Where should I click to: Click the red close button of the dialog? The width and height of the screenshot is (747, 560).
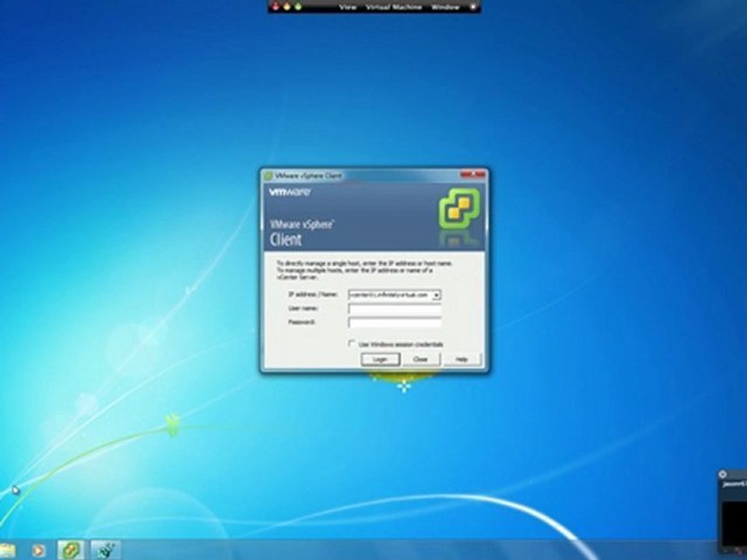[472, 175]
